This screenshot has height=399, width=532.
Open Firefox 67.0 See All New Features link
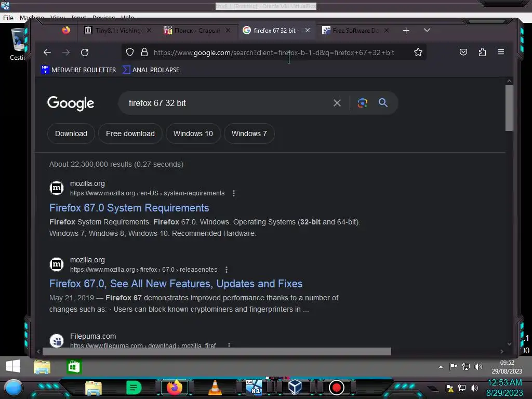pos(176,284)
